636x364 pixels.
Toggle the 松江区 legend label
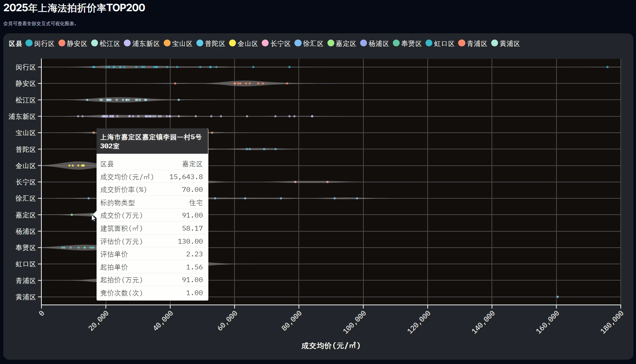[110, 44]
